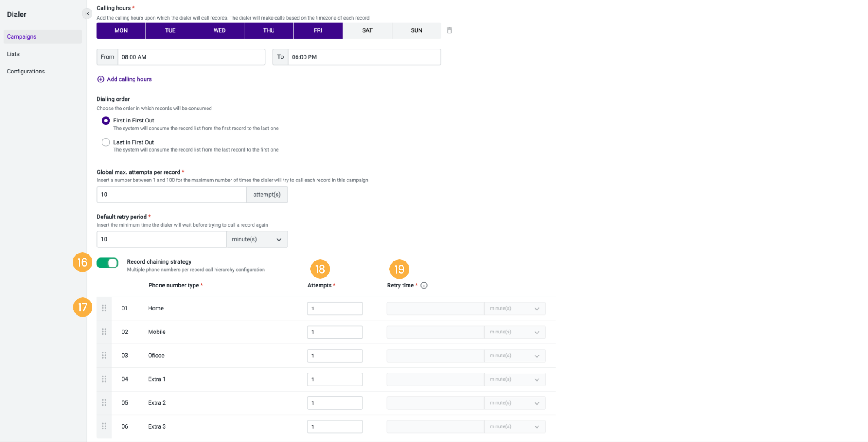Grab the drag handle for Mobile row
Screen dimensions: 868x442
point(104,332)
